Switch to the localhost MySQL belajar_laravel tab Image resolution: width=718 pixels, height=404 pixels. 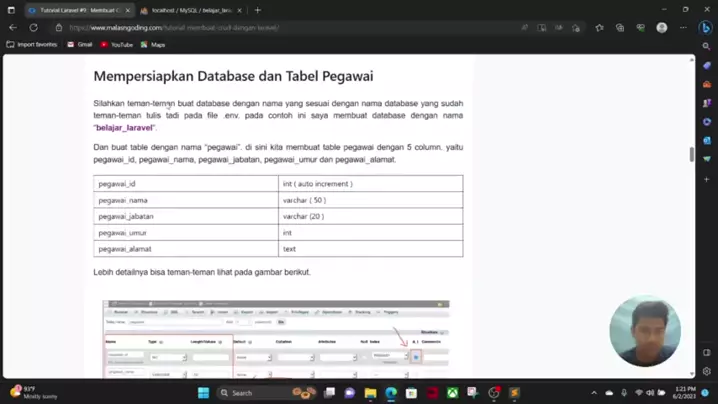click(190, 10)
